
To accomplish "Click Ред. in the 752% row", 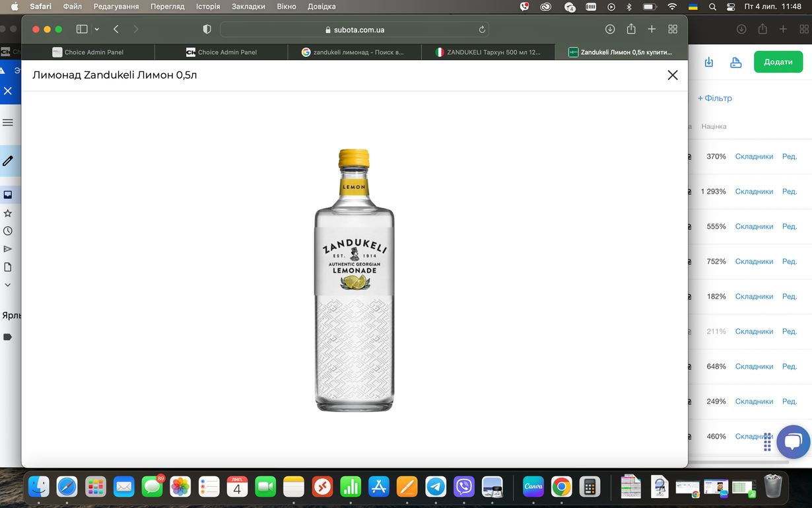I will coord(790,262).
